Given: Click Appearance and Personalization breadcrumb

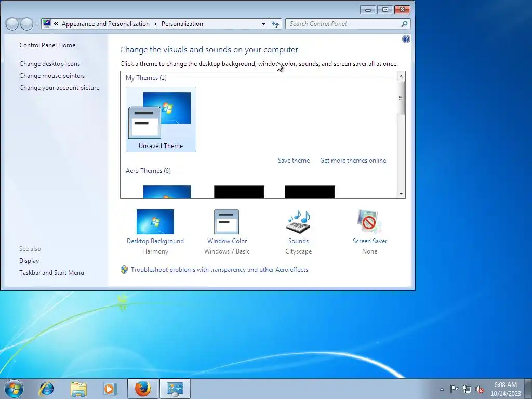Looking at the screenshot, I should 105,24.
